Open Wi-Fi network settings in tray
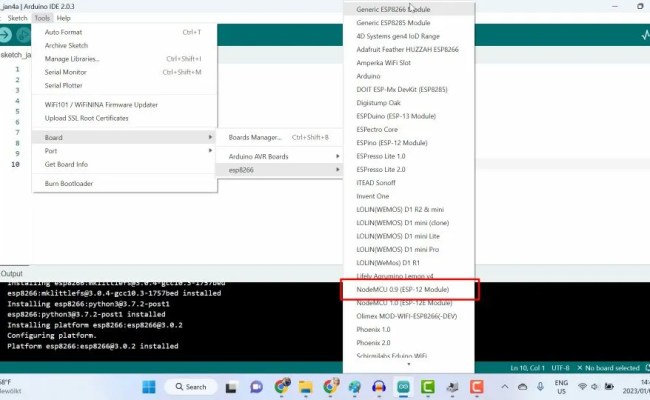 (582, 387)
